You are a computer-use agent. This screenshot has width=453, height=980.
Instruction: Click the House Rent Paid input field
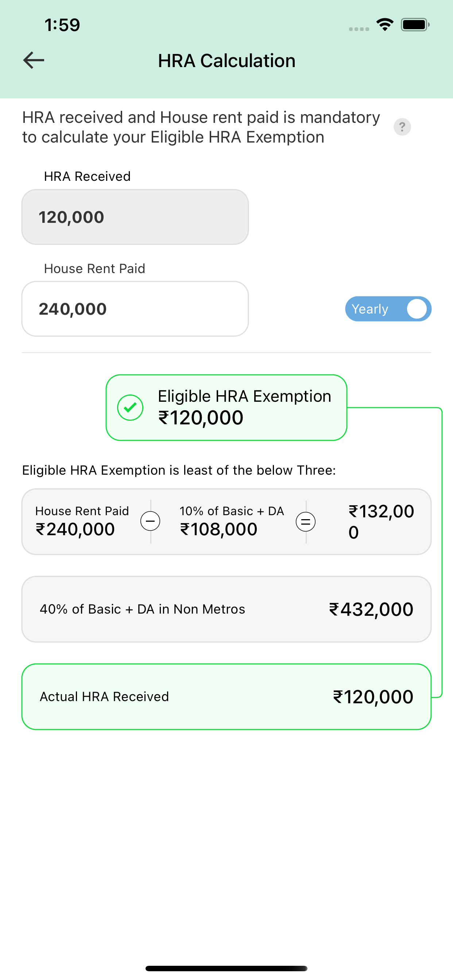[x=135, y=309]
